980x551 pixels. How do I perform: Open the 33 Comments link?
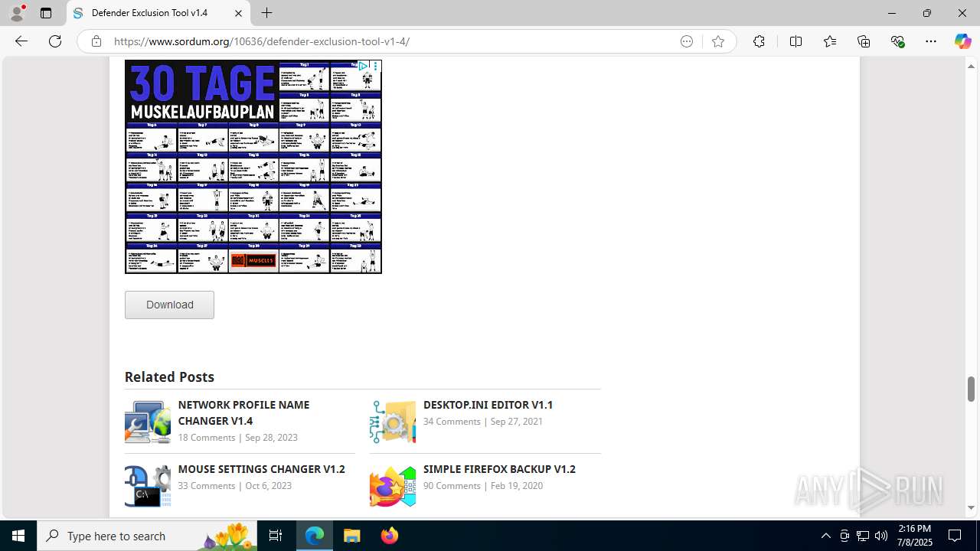[x=207, y=486]
